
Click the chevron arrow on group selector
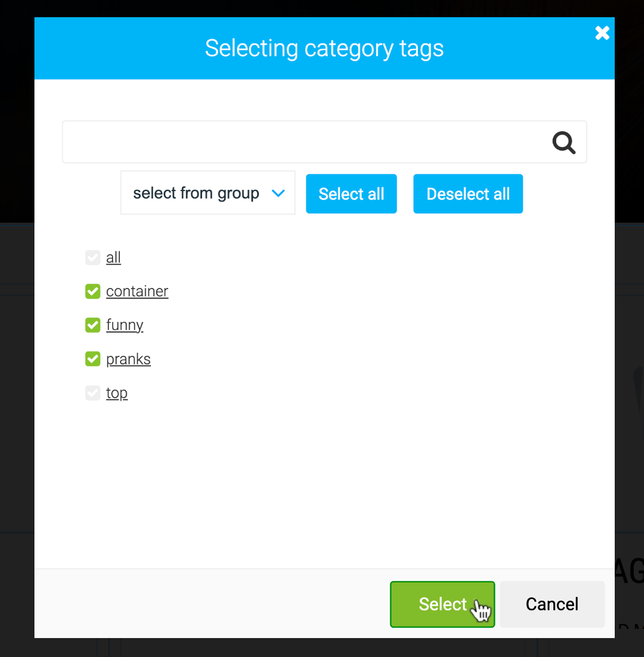point(279,193)
